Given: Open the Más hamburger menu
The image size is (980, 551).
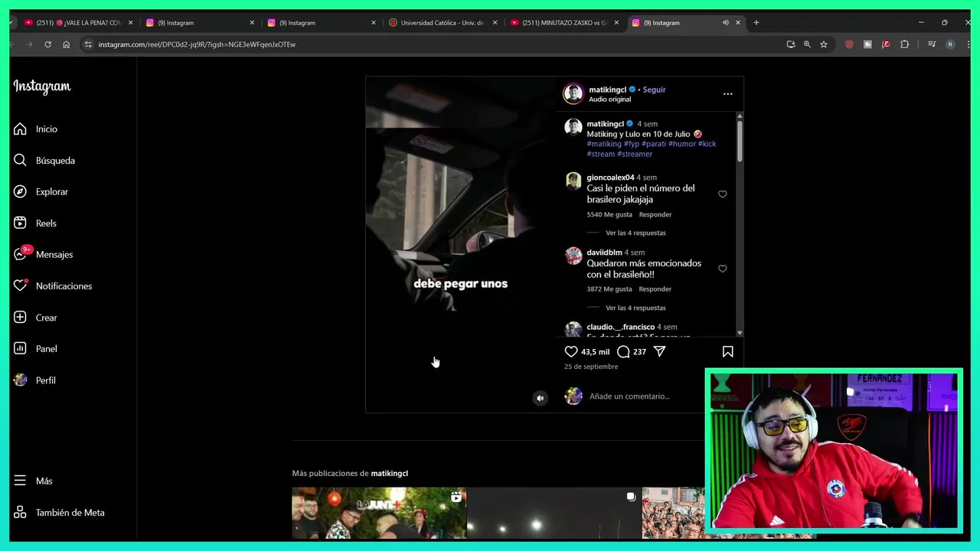Looking at the screenshot, I should click(x=20, y=481).
